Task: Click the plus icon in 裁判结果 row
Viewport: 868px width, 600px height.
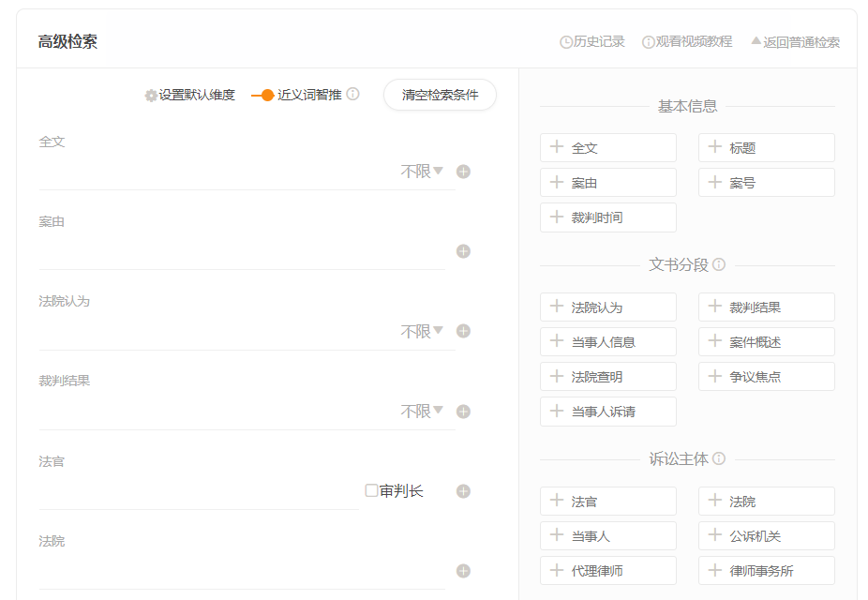Action: coord(463,412)
